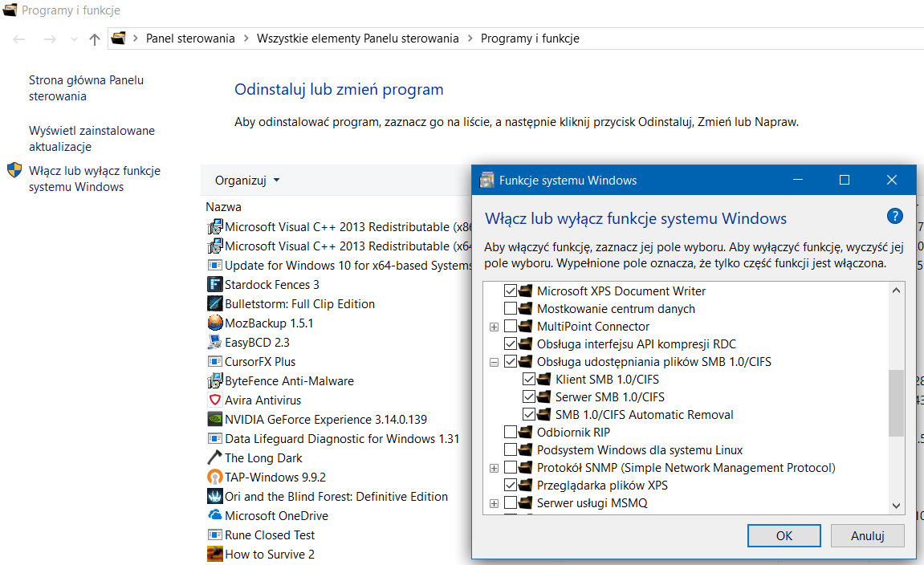Screen dimensions: 924x565
Task: Toggle Przeglądarka plików XPS checkbox
Action: click(x=511, y=486)
